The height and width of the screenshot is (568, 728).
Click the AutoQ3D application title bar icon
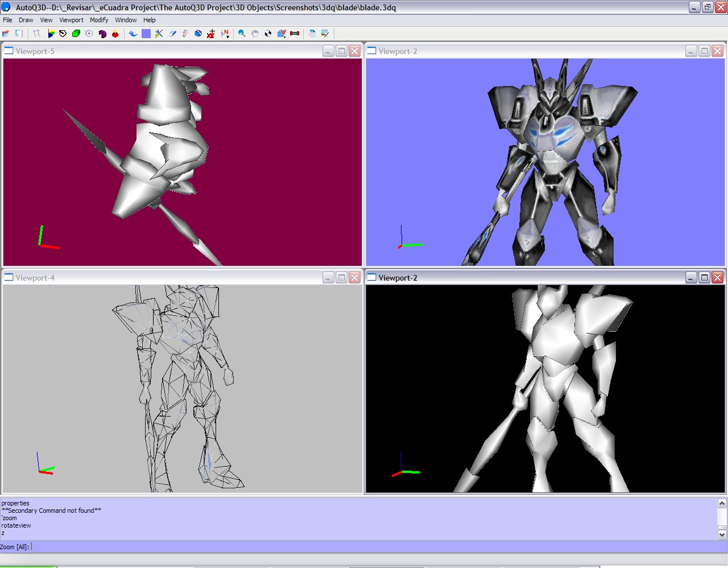(6, 7)
